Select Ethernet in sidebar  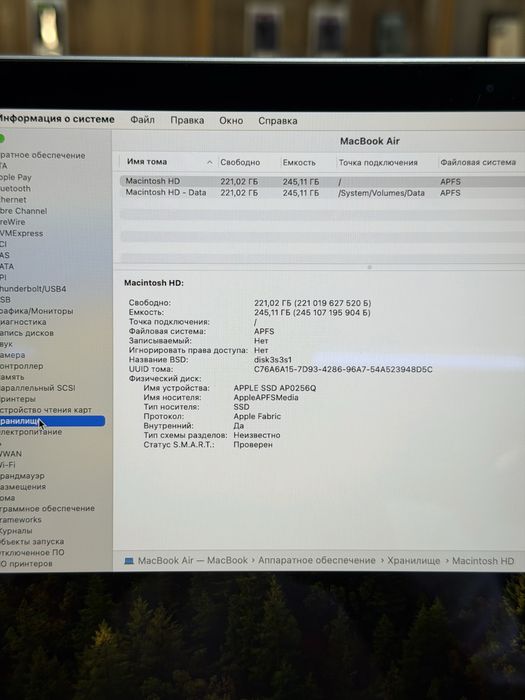(x=13, y=200)
